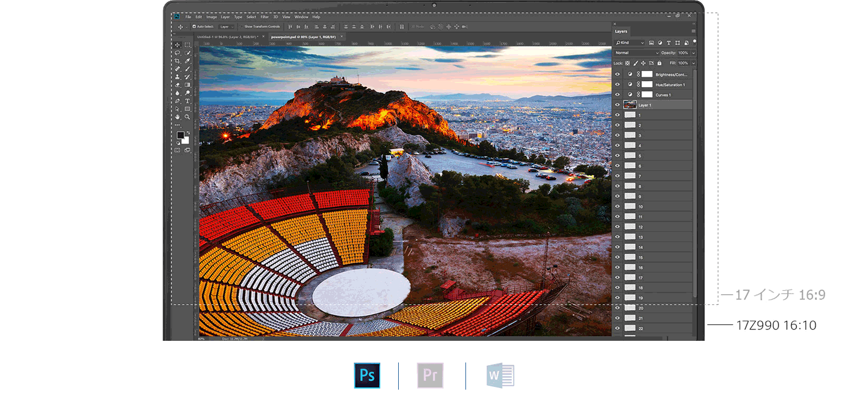Hide the Hue/Saturation 1 layer

(x=617, y=85)
